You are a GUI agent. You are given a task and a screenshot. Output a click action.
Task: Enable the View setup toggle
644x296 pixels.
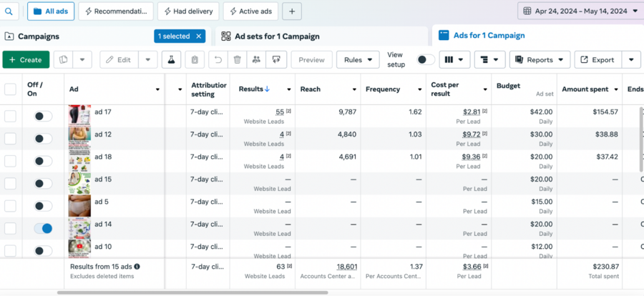point(425,60)
